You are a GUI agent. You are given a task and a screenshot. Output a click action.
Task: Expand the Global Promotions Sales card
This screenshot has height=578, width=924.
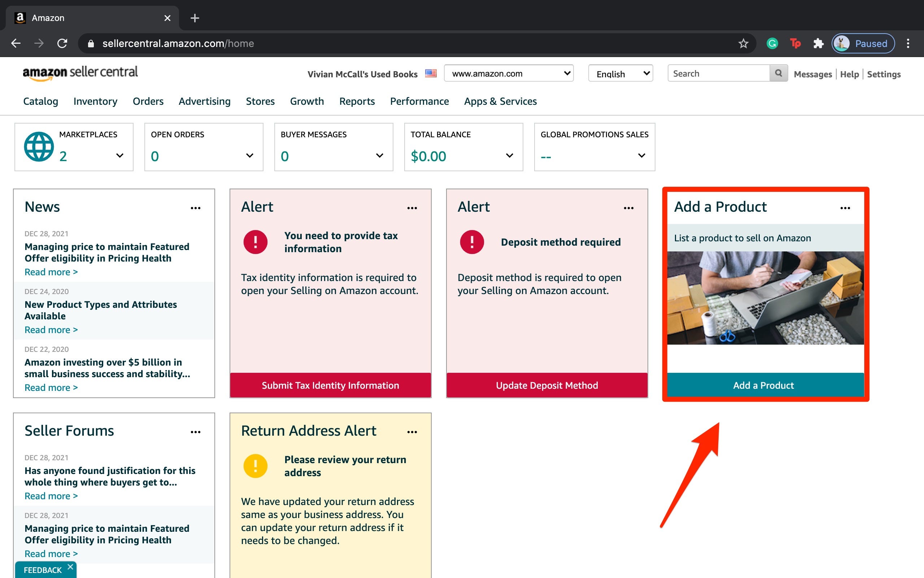coord(641,156)
